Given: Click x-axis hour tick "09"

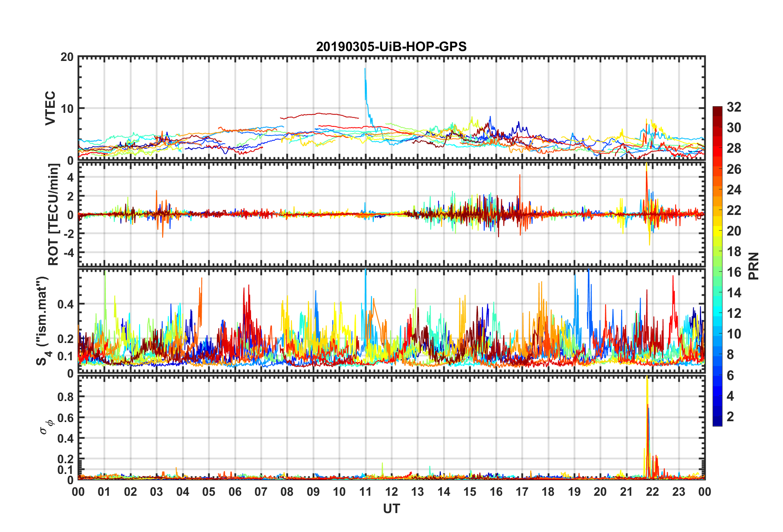Looking at the screenshot, I should [313, 492].
